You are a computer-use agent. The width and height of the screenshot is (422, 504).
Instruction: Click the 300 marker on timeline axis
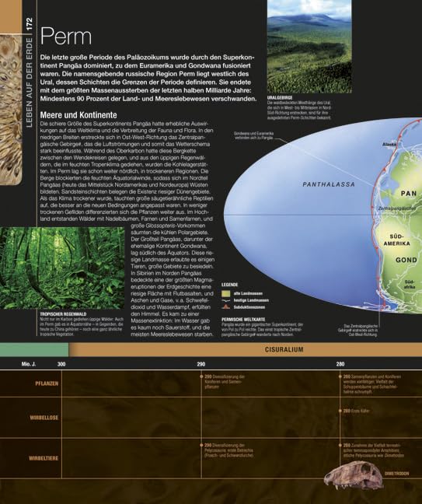[x=61, y=364]
